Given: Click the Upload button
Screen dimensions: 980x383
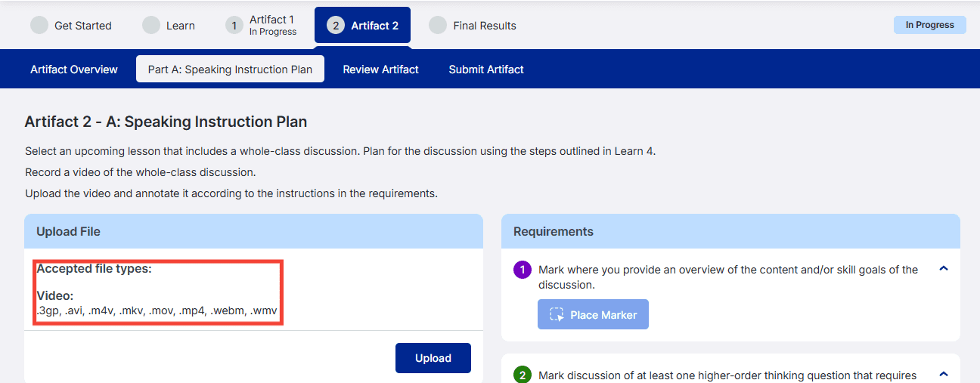Looking at the screenshot, I should 433,358.
